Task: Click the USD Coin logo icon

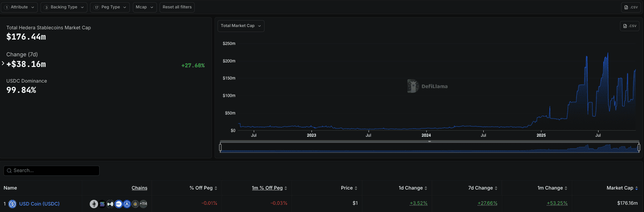Action: (13, 204)
